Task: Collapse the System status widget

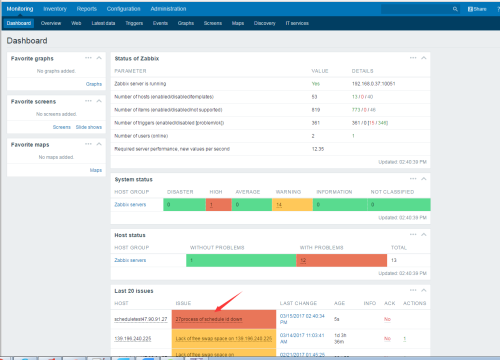Action: pos(424,179)
